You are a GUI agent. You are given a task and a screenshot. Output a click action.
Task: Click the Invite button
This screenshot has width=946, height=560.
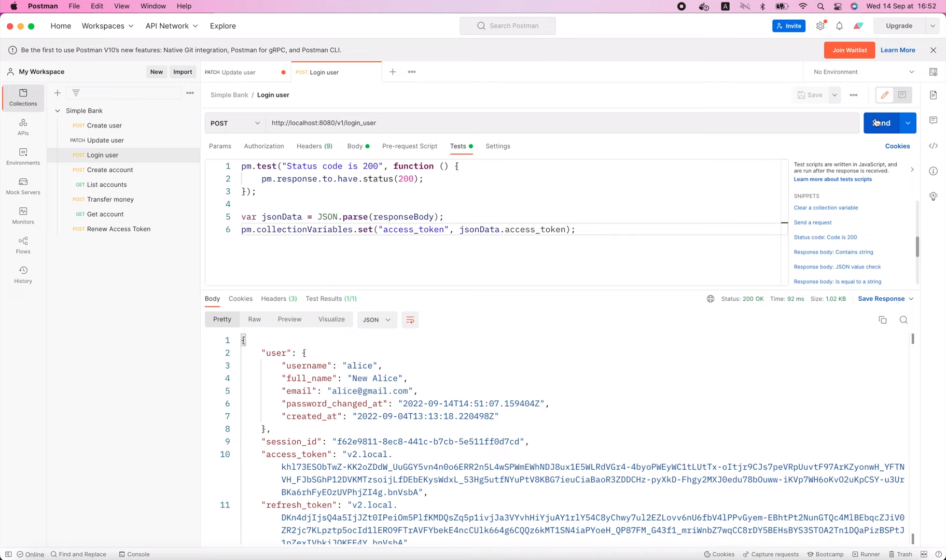click(789, 26)
